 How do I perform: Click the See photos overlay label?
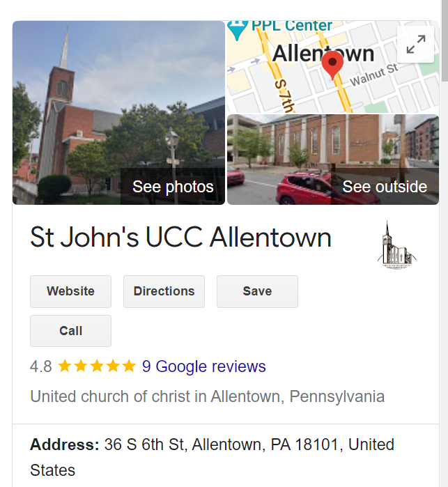pyautogui.click(x=173, y=187)
